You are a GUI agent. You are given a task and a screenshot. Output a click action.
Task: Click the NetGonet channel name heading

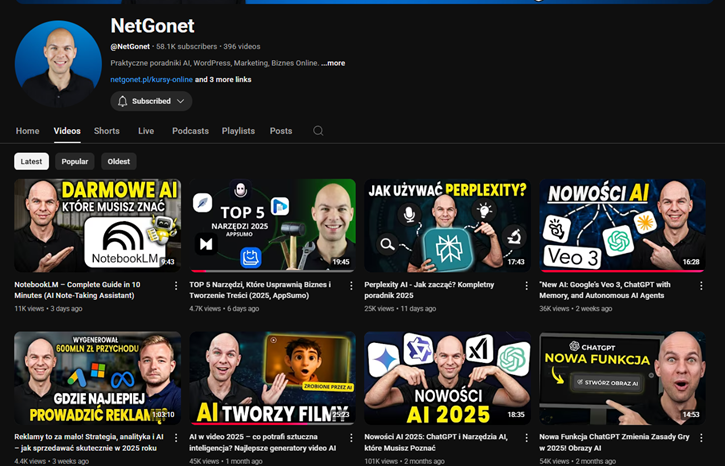coord(153,26)
